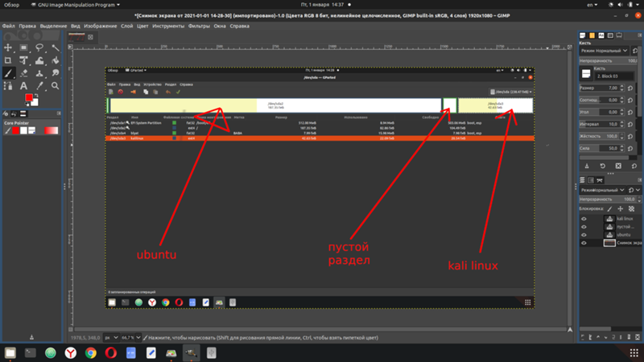Viewport: 644px width, 362px height.
Task: Click the background white color swatch
Action: click(x=35, y=102)
